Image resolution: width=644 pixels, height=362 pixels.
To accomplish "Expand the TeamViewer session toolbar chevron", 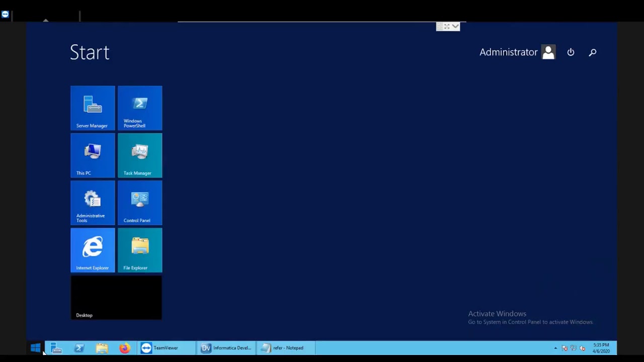I will [455, 26].
